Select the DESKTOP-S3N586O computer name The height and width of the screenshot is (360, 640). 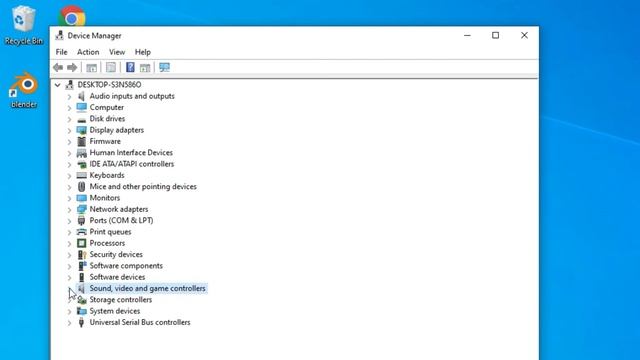pos(109,84)
